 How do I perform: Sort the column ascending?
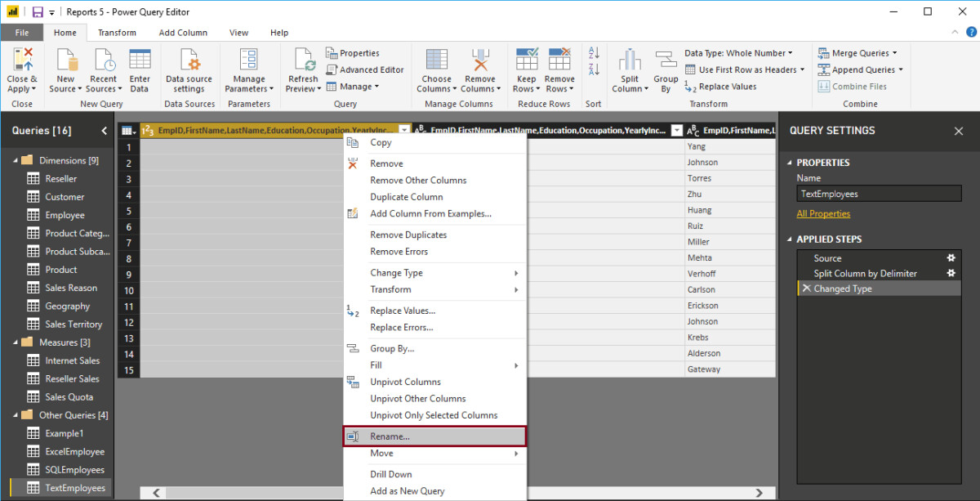[x=594, y=53]
